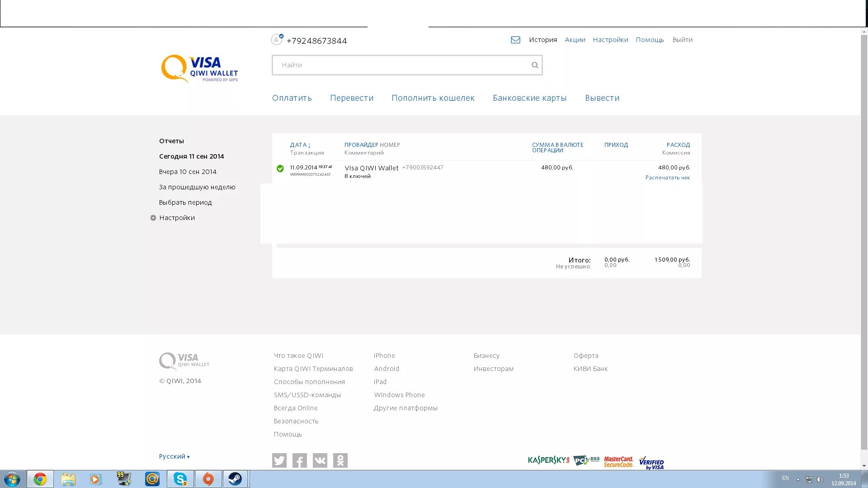Select Сегодня 11 сен 2014 report

[192, 156]
